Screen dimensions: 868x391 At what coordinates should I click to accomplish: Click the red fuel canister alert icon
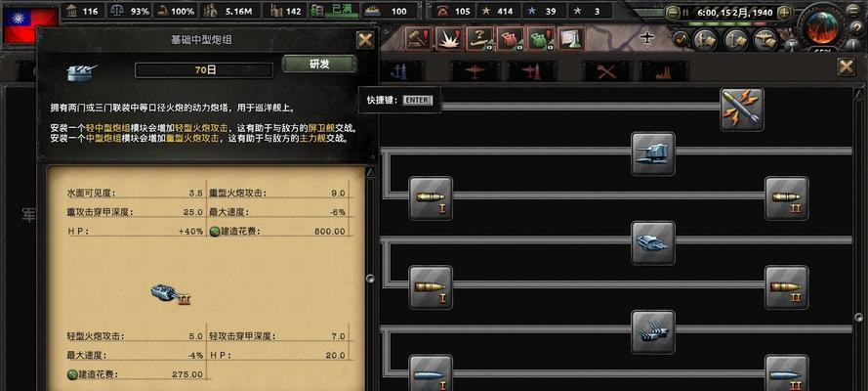510,38
